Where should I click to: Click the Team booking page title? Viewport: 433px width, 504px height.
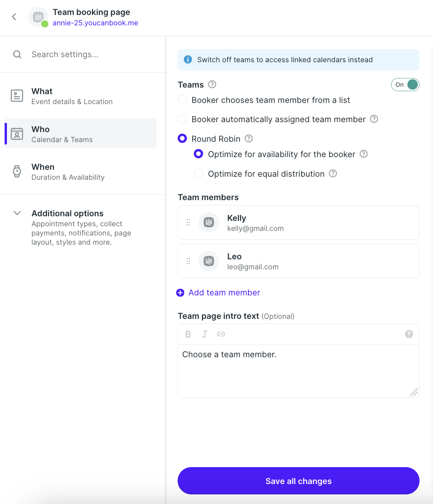point(92,12)
